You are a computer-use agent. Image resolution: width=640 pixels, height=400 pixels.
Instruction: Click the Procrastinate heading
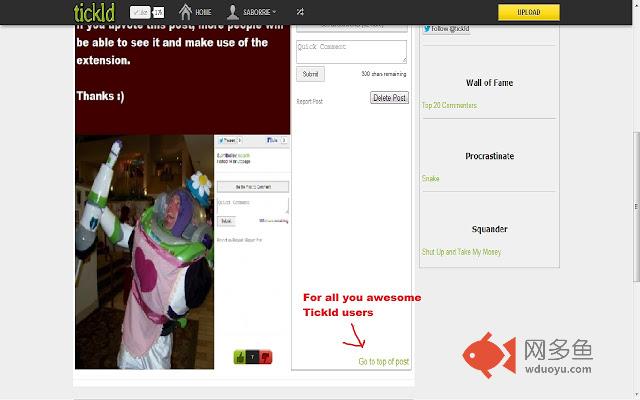(x=489, y=156)
